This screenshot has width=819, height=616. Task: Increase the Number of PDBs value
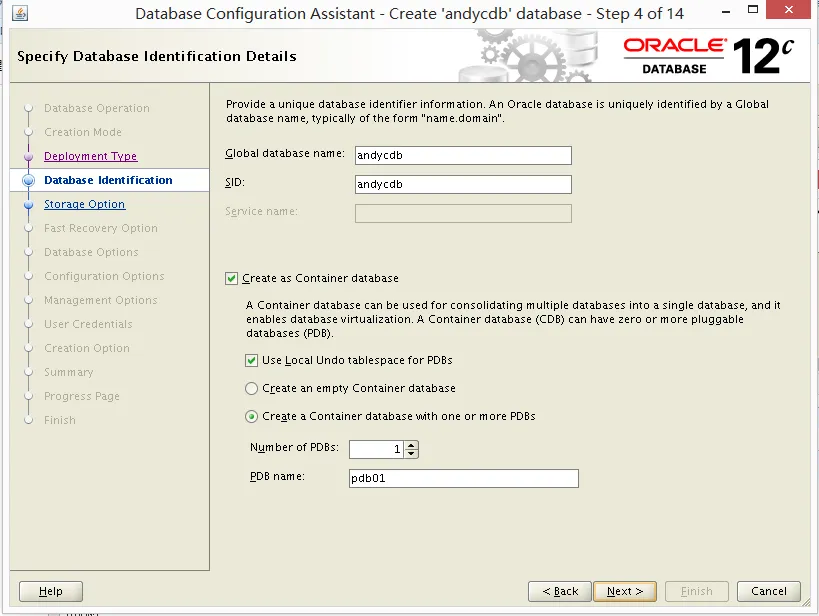pyautogui.click(x=412, y=445)
